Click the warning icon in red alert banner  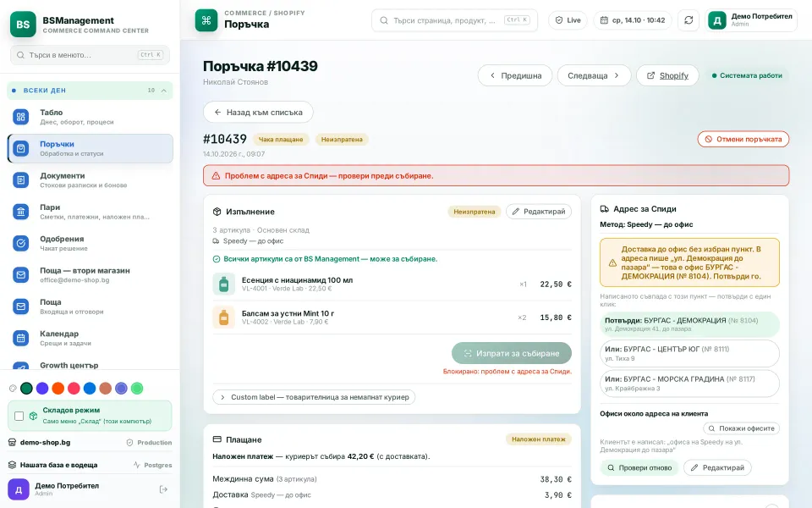point(216,176)
